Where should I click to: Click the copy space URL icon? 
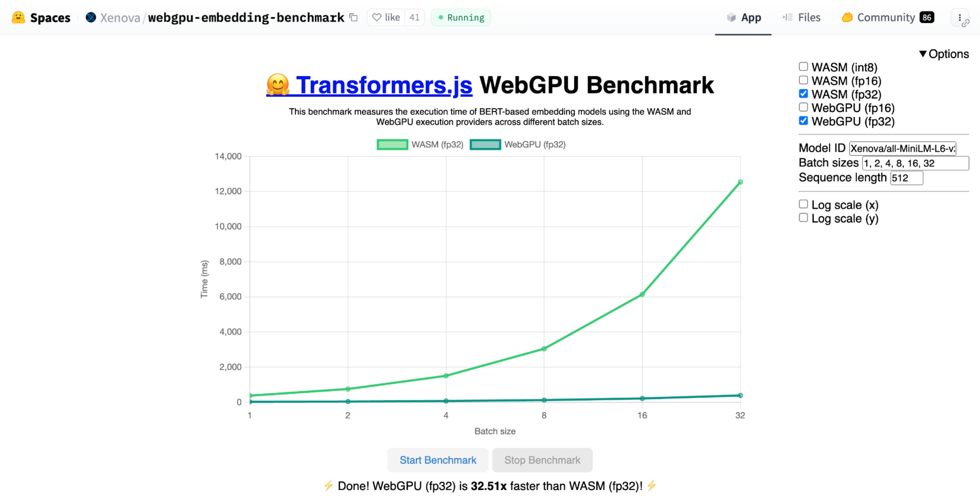353,17
